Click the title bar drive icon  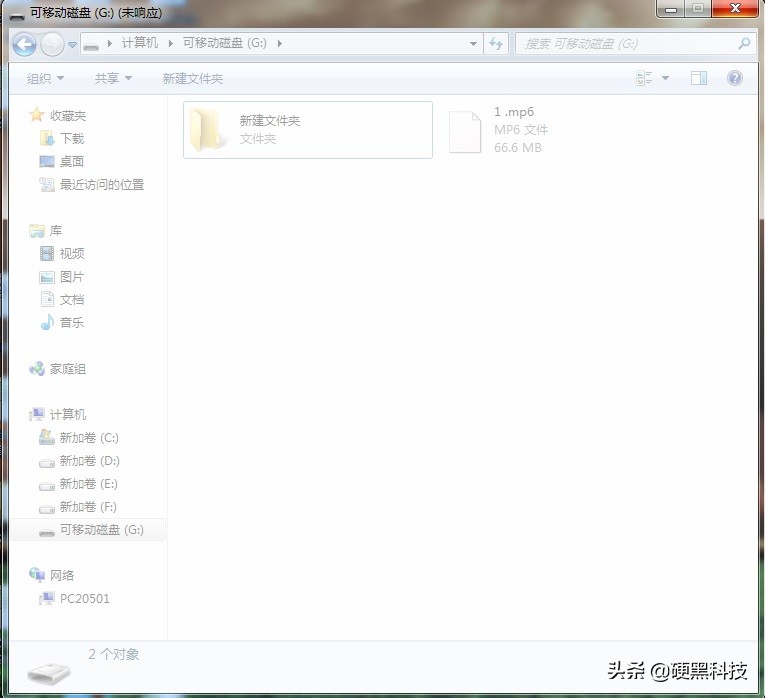(x=17, y=15)
